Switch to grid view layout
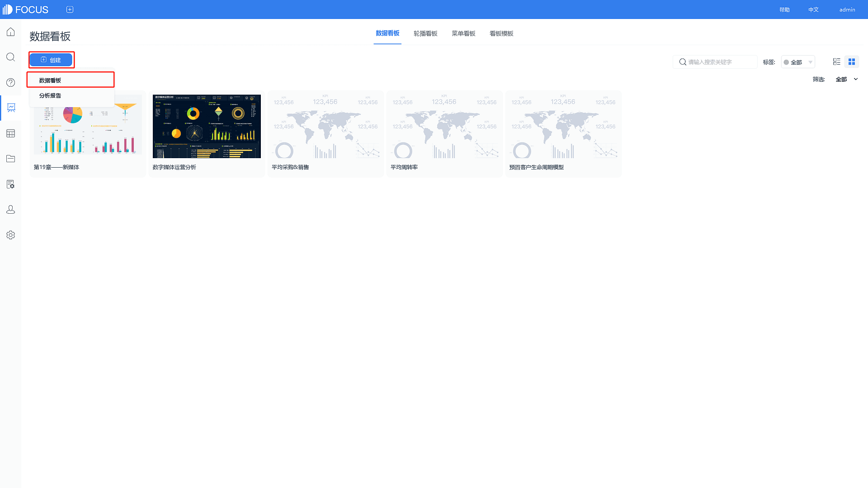This screenshot has height=488, width=868. [852, 61]
